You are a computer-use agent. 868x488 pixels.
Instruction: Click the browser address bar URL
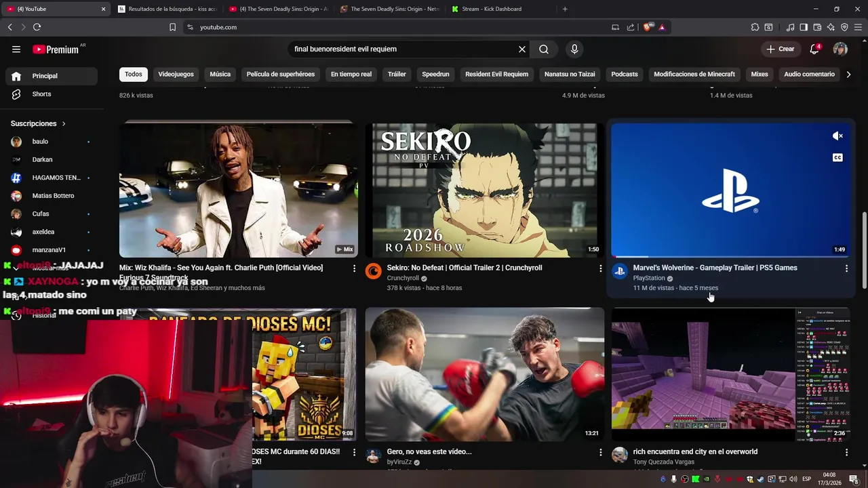[218, 27]
